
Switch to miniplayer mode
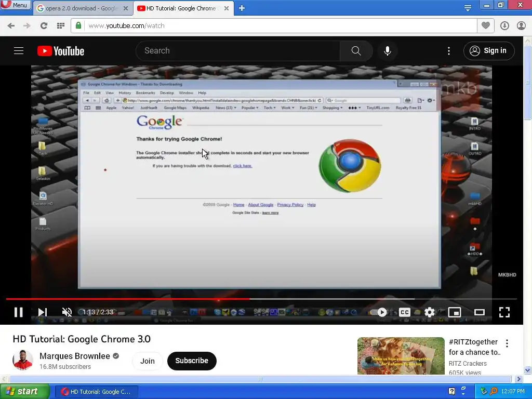tap(455, 312)
